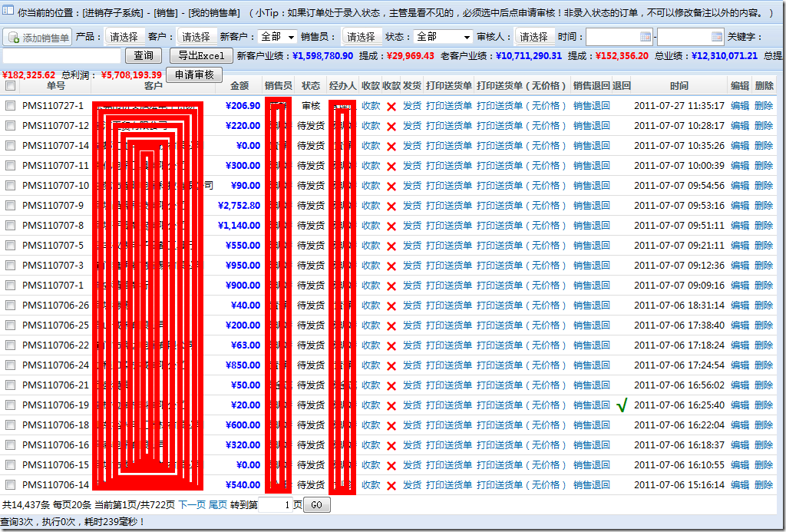Click the red X icon in row PMS110706-26
This screenshot has width=786, height=532.
(x=391, y=306)
